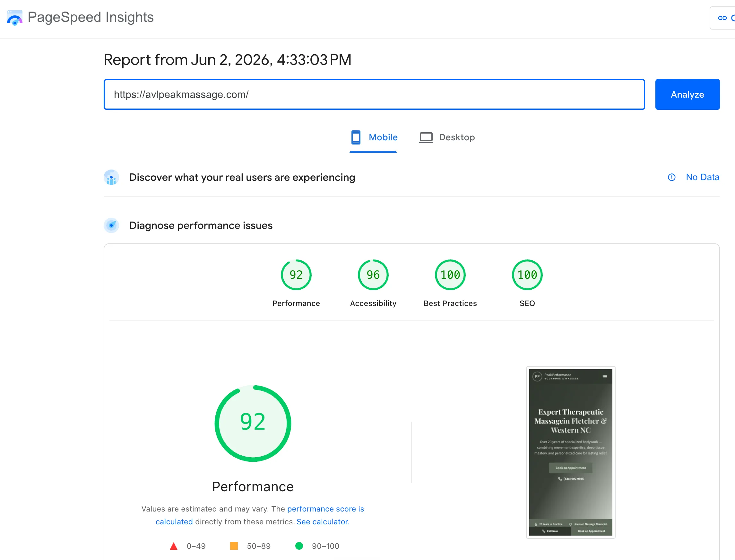Viewport: 735px width, 560px height.
Task: Click the blue Analyze button
Action: click(687, 94)
